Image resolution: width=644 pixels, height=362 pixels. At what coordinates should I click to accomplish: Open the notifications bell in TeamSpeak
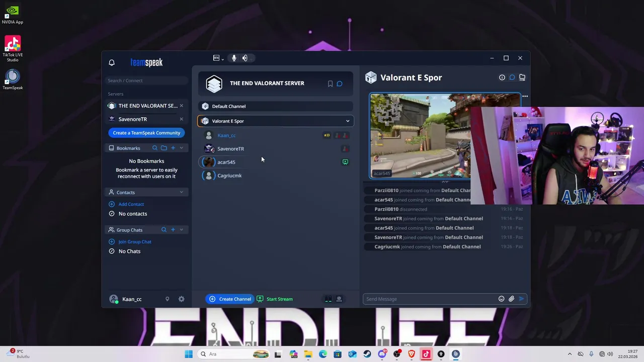[112, 62]
